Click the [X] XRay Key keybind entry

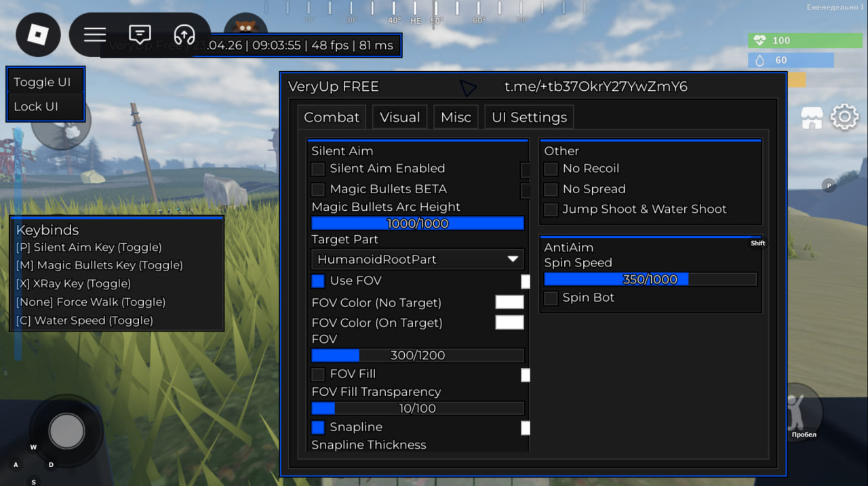73,283
